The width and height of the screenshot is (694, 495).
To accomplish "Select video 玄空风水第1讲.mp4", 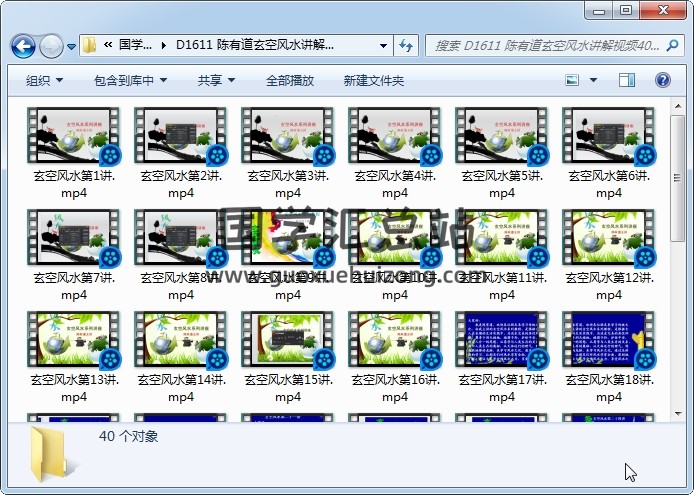I will [x=74, y=153].
